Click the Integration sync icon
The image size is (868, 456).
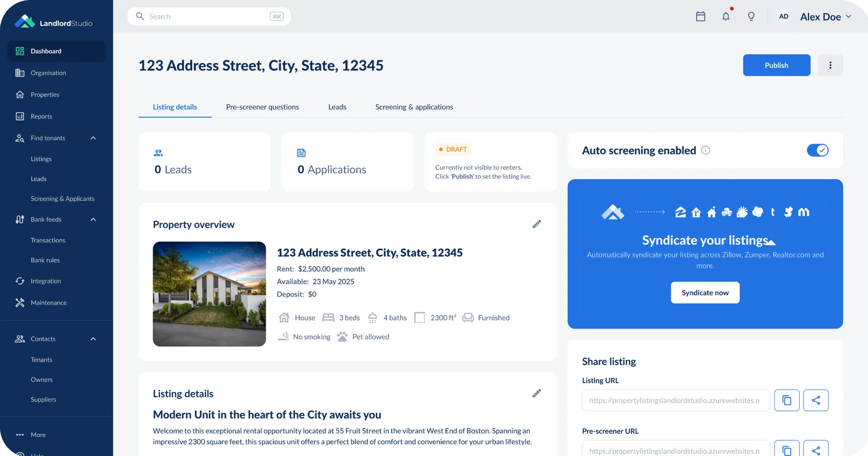pos(19,281)
